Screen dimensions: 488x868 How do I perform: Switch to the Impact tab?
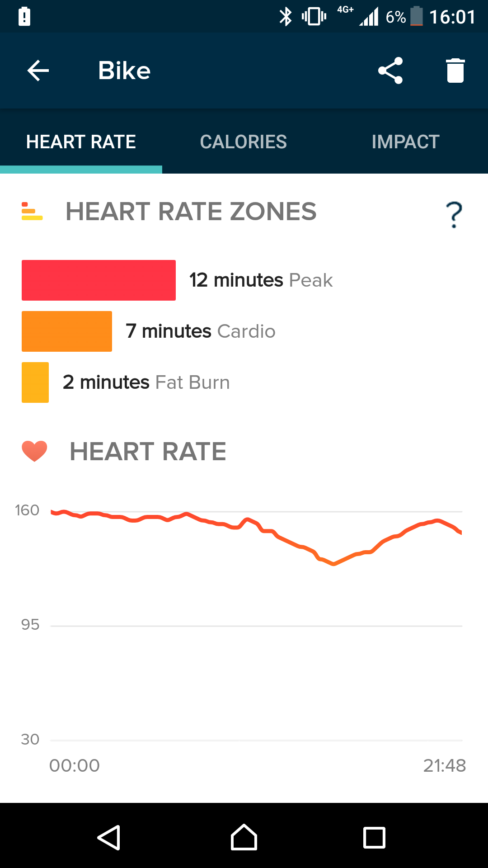(x=405, y=142)
